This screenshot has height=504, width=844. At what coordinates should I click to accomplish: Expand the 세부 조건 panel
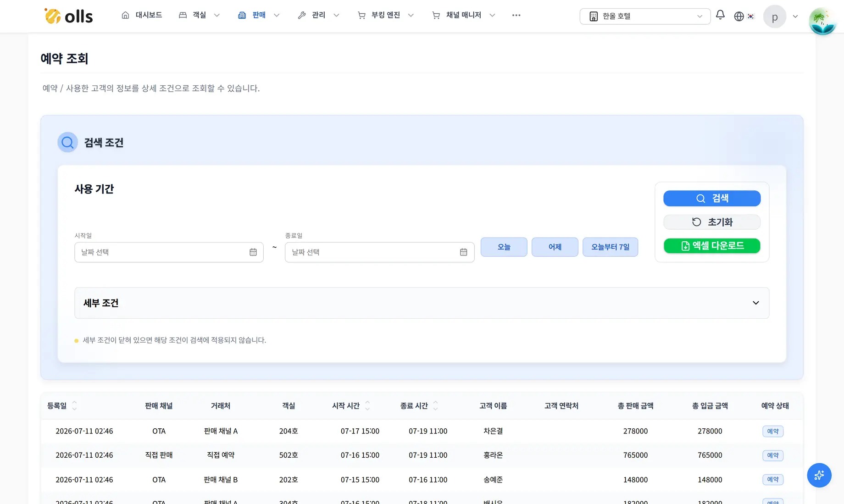pos(422,303)
